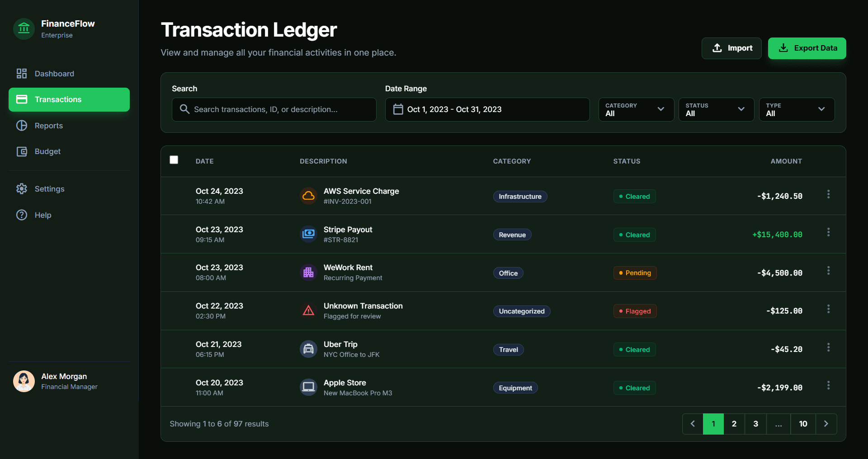The image size is (868, 459).
Task: Go to page 2 of results
Action: click(734, 424)
